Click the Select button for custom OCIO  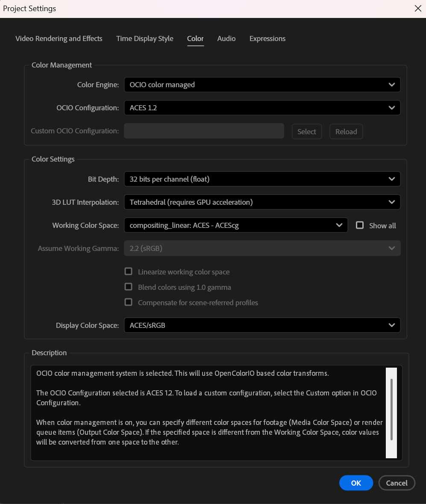(307, 132)
